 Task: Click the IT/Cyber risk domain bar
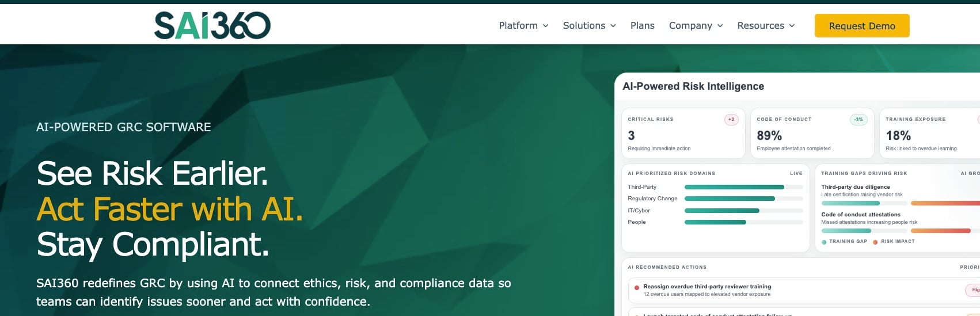point(743,211)
